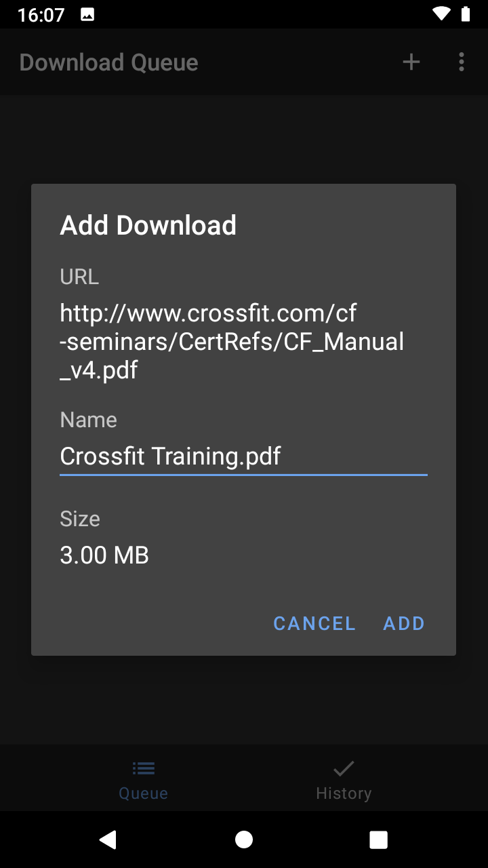Image resolution: width=488 pixels, height=868 pixels.
Task: Switch to the History tab label
Action: coord(344,793)
